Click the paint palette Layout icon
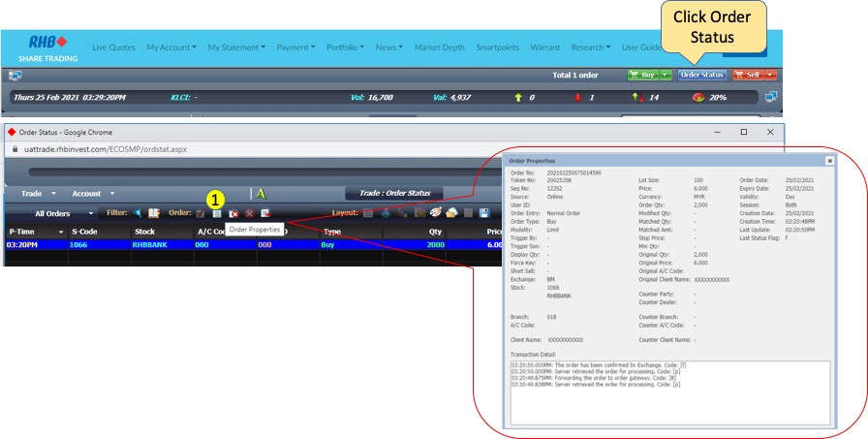Viewport: 868px width, 439px height. click(436, 212)
